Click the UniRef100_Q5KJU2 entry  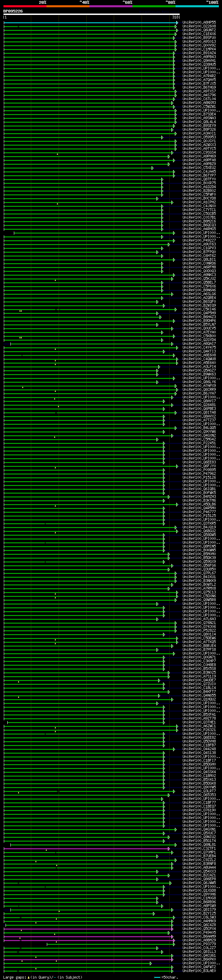199,279
